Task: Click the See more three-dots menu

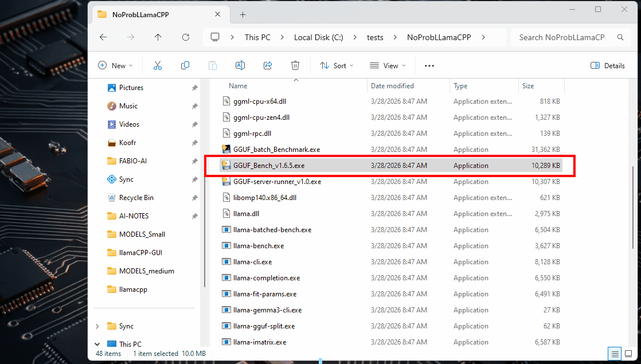Action: pyautogui.click(x=429, y=65)
